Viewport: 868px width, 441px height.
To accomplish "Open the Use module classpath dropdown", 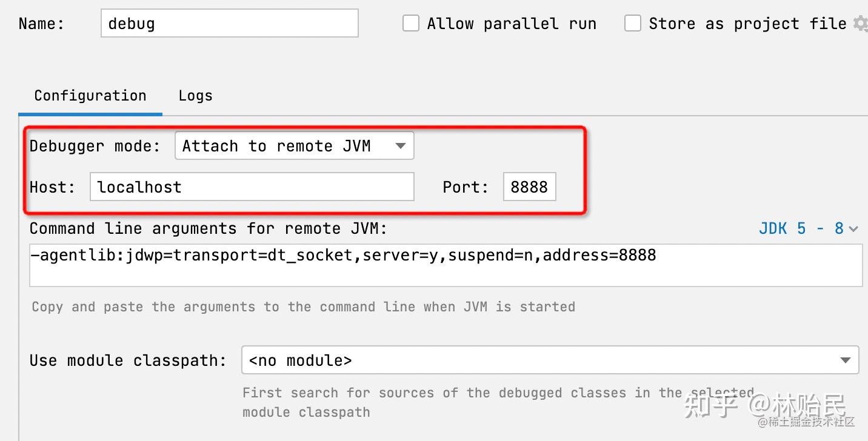I will 549,360.
